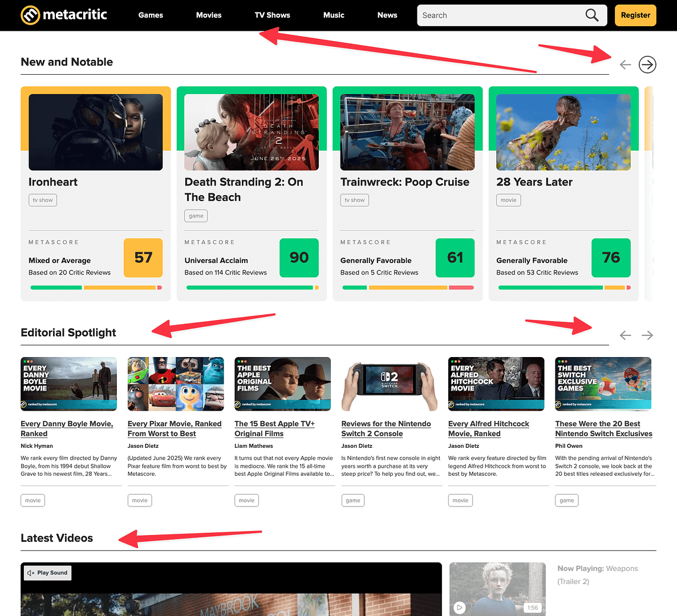677x616 pixels.
Task: Open Trainwreck: Poop Cruise title
Action: [x=404, y=182]
